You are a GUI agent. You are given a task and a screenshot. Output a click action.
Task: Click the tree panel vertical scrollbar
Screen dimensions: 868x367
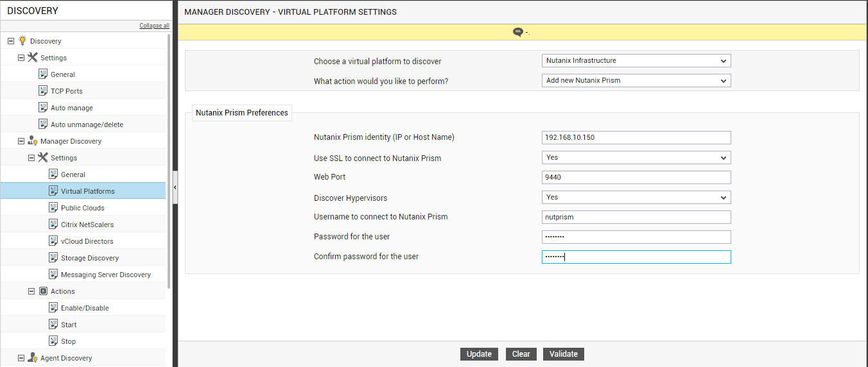pyautogui.click(x=169, y=160)
